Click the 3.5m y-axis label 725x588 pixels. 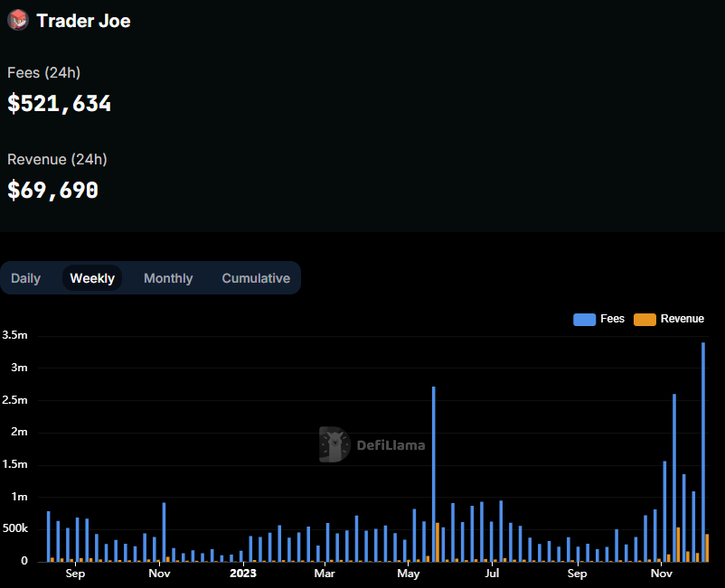[x=14, y=335]
